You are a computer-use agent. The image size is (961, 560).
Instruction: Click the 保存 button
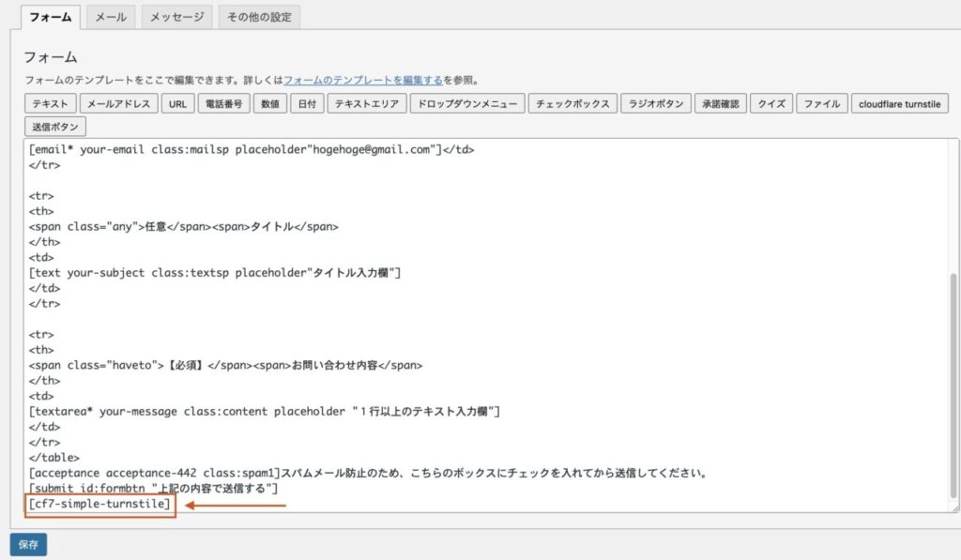[x=28, y=545]
